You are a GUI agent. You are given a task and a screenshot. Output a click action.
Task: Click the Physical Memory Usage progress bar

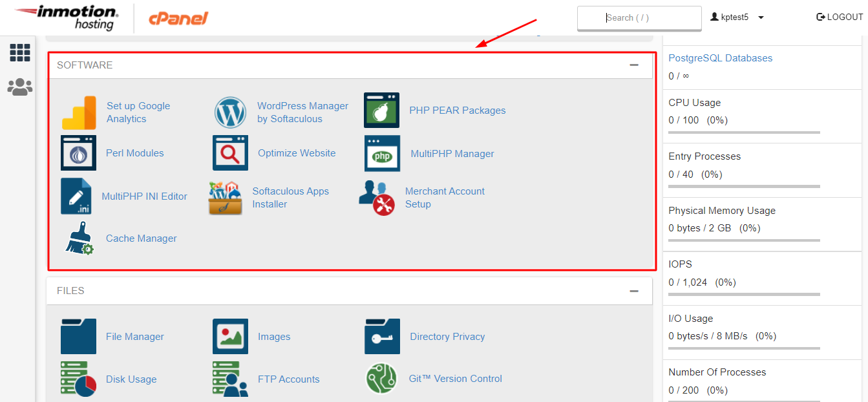click(x=744, y=240)
